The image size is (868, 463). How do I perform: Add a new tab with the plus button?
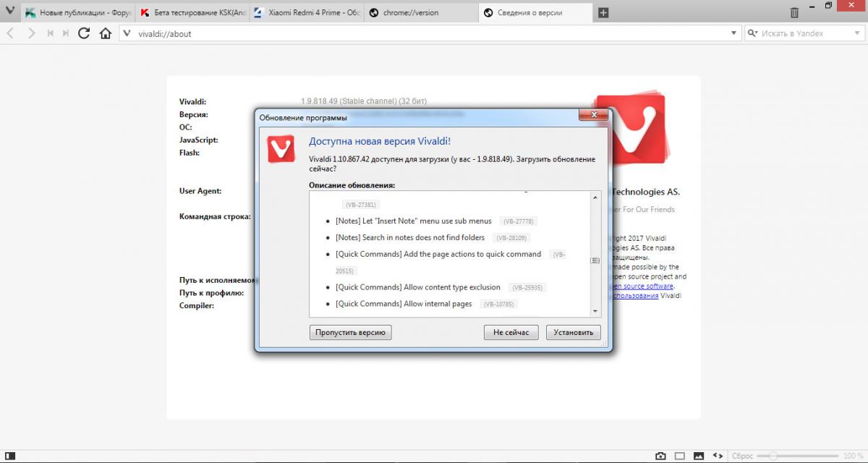[603, 12]
